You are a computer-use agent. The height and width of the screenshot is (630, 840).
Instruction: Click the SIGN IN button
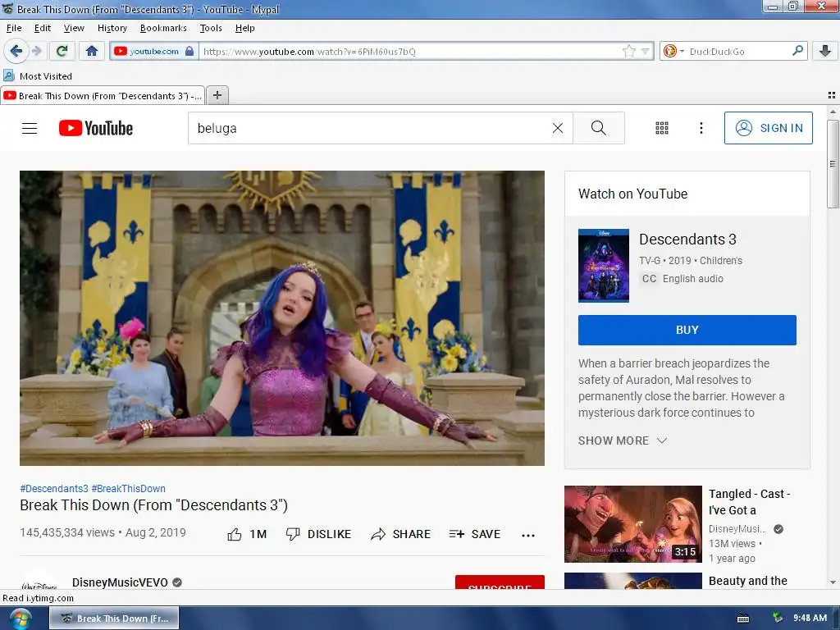768,128
